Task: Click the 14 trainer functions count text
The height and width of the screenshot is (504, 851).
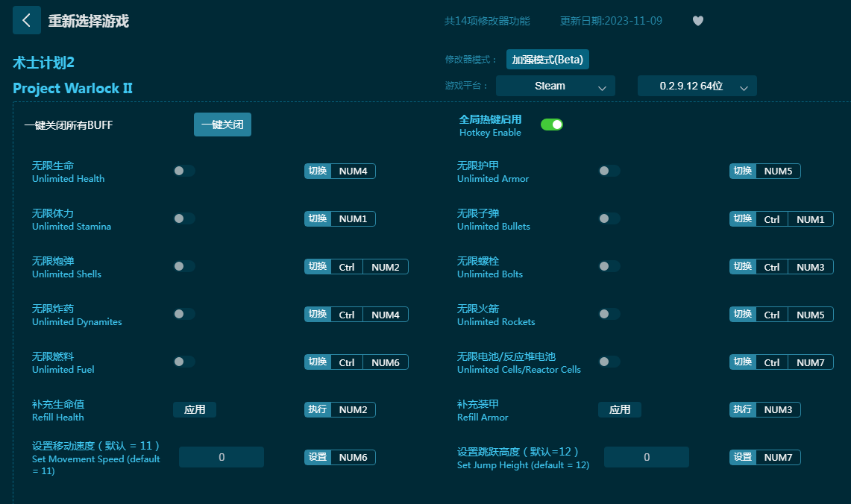Action: [487, 21]
